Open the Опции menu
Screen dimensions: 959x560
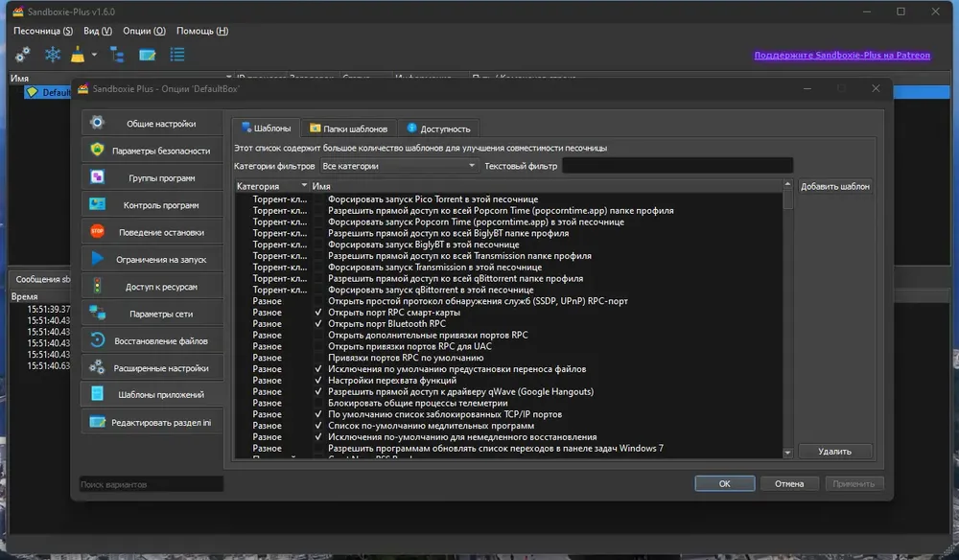(144, 31)
